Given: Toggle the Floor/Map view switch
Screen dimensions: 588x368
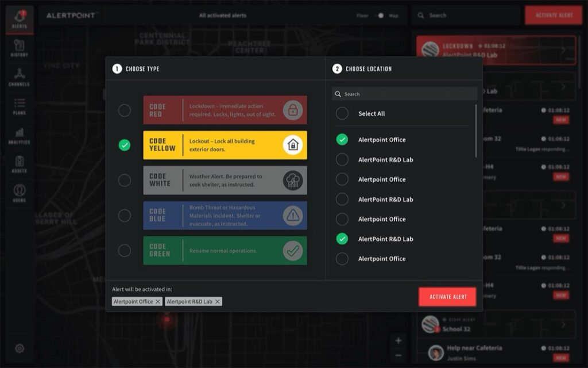Looking at the screenshot, I should (379, 16).
